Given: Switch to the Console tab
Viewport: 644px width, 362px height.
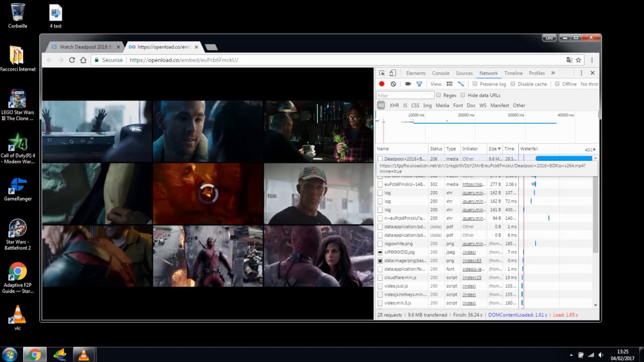Looking at the screenshot, I should 441,73.
